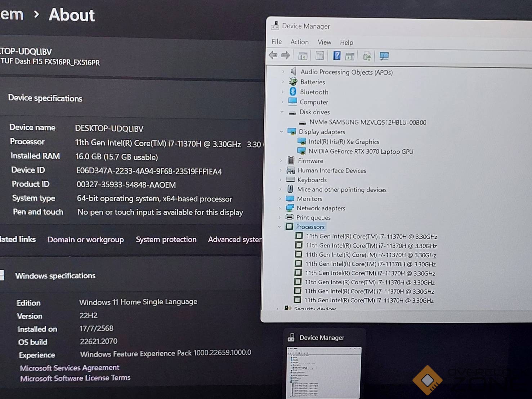Open Microsoft Software License Terms link
This screenshot has width=532, height=399.
(x=75, y=378)
